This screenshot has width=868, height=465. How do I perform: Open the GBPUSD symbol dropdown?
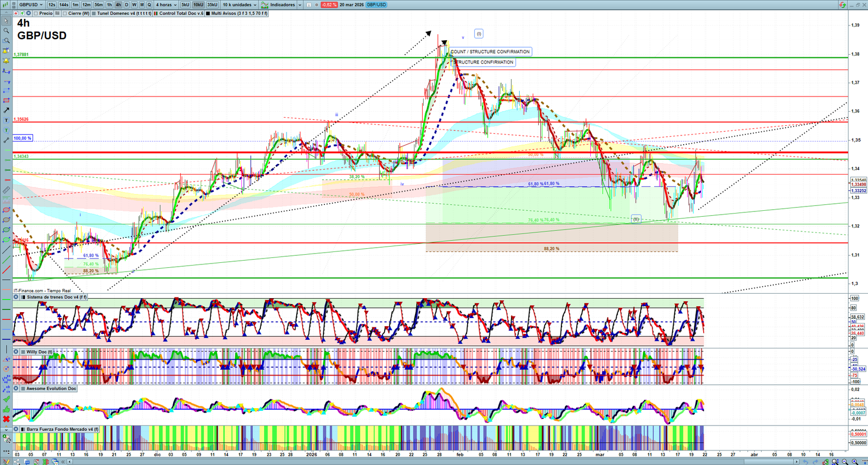point(30,5)
